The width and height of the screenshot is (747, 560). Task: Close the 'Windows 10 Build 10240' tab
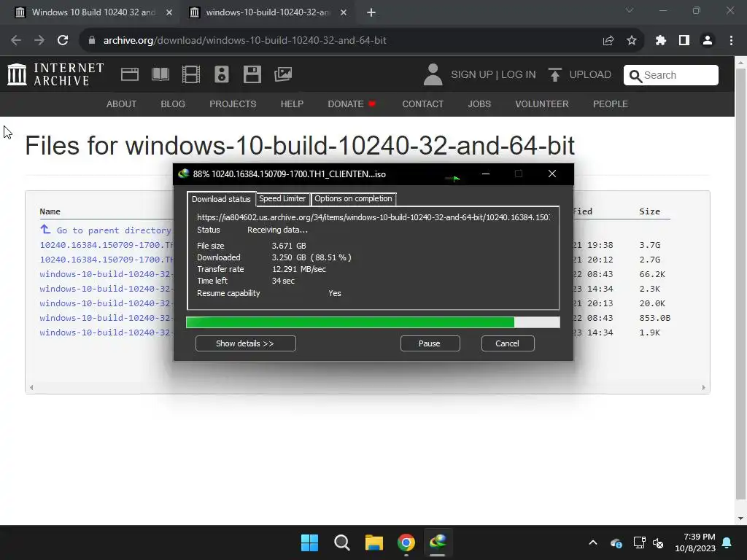[169, 12]
